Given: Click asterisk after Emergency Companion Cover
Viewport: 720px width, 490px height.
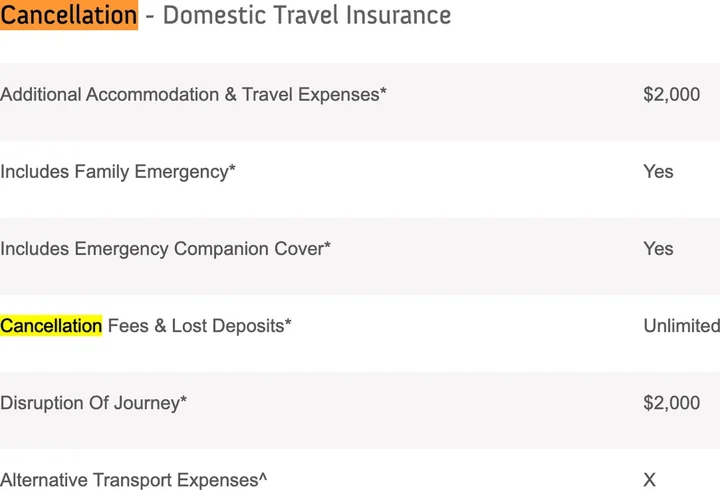Looking at the screenshot, I should point(327,247).
